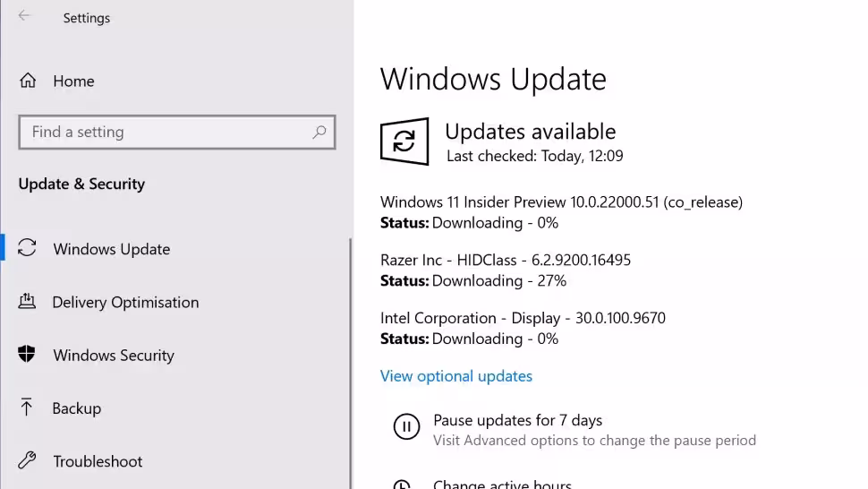Click Razer Inc HIDClass update entry

pyautogui.click(x=506, y=261)
